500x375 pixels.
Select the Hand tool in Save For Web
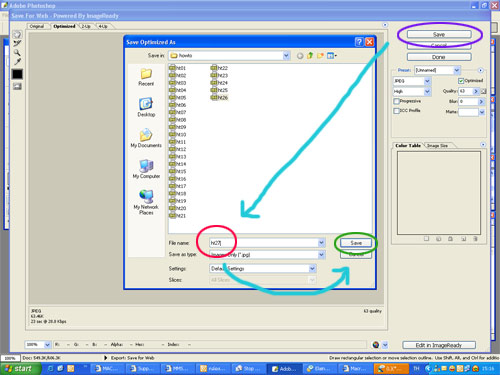pyautogui.click(x=17, y=34)
